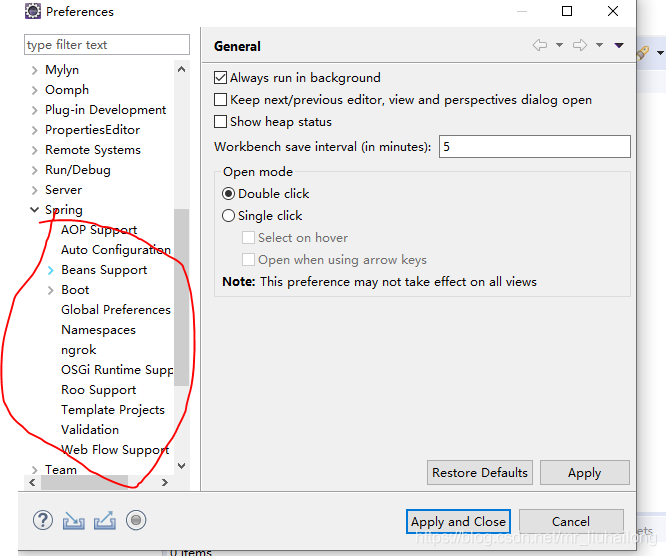Select Web Flow Support item
The image size is (666, 556).
(115, 450)
